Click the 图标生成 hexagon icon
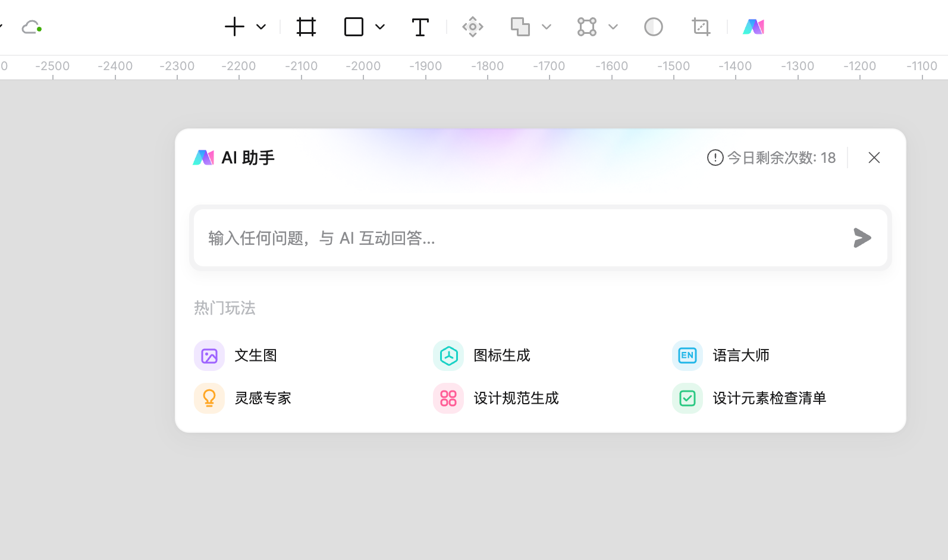The image size is (948, 560). (x=448, y=355)
